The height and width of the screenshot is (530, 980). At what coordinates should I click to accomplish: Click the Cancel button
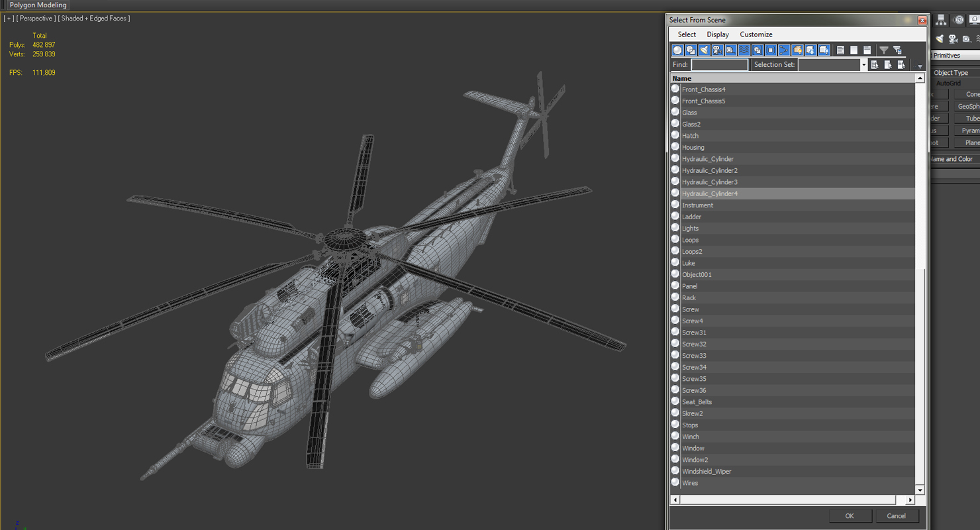coord(897,516)
